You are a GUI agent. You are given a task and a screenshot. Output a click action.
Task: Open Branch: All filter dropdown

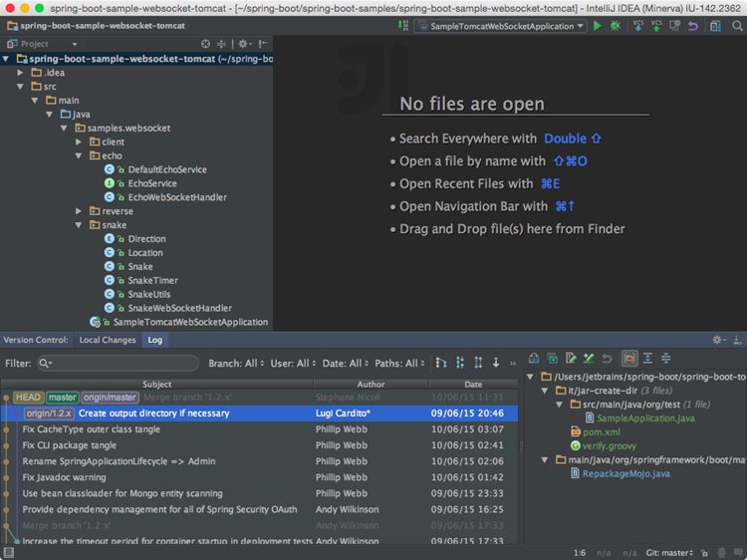pos(236,364)
